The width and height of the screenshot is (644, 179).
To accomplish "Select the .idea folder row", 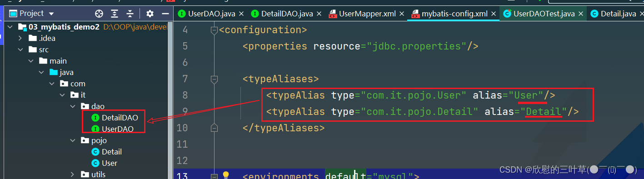I will point(86,38).
